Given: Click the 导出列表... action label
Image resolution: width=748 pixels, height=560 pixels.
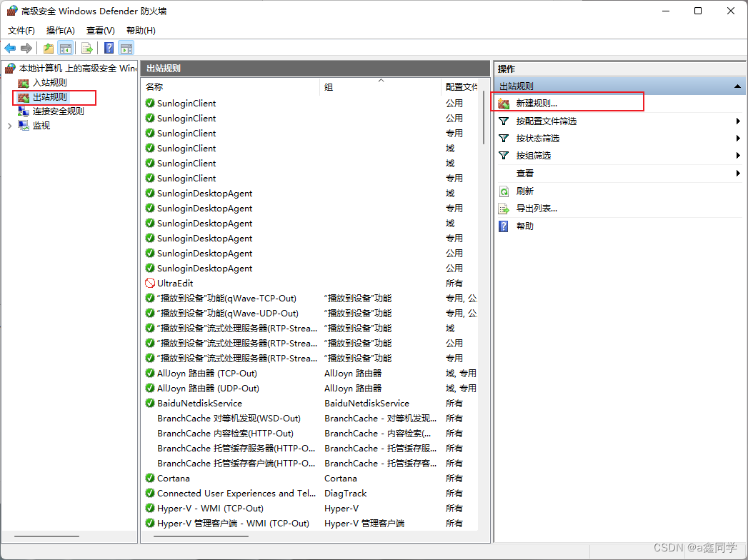Looking at the screenshot, I should (x=537, y=209).
